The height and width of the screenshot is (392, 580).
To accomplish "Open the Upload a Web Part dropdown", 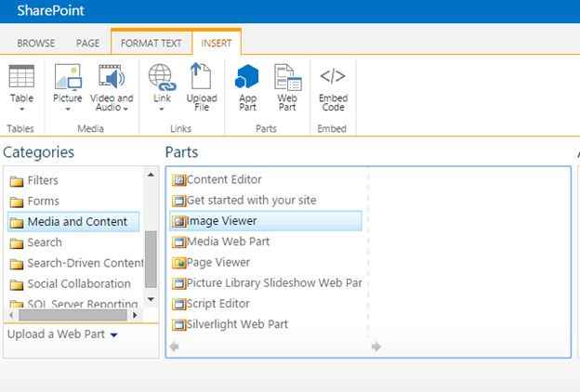I will coord(62,334).
